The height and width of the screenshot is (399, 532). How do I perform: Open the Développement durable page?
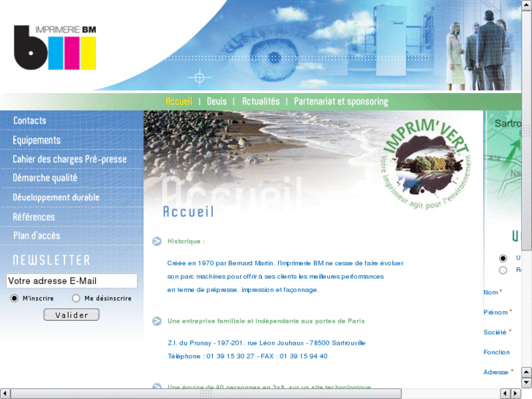[56, 197]
